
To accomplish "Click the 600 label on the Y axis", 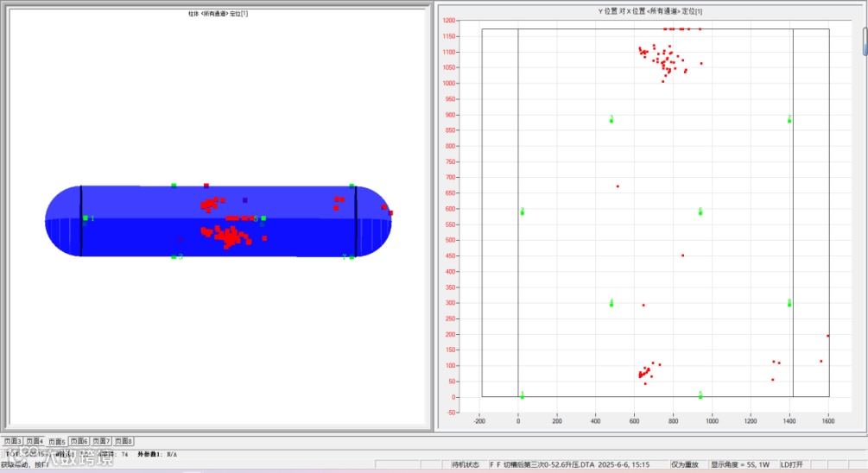I will coord(451,209).
